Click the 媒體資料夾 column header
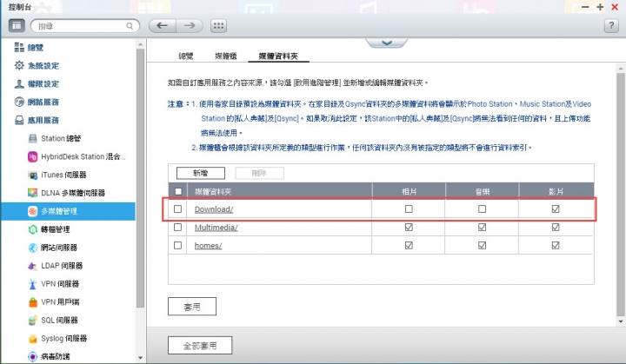626x364 pixels. (x=279, y=191)
